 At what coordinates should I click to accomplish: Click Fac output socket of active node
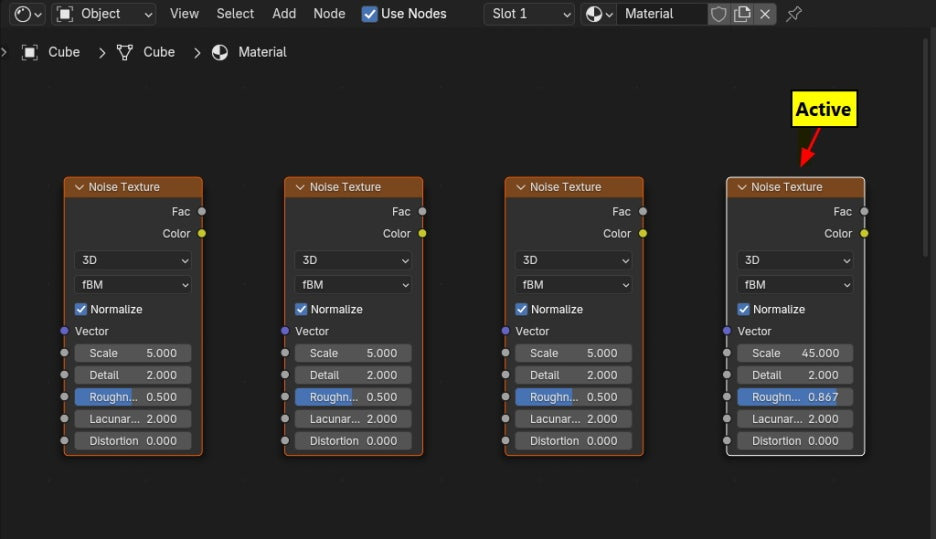(x=864, y=211)
